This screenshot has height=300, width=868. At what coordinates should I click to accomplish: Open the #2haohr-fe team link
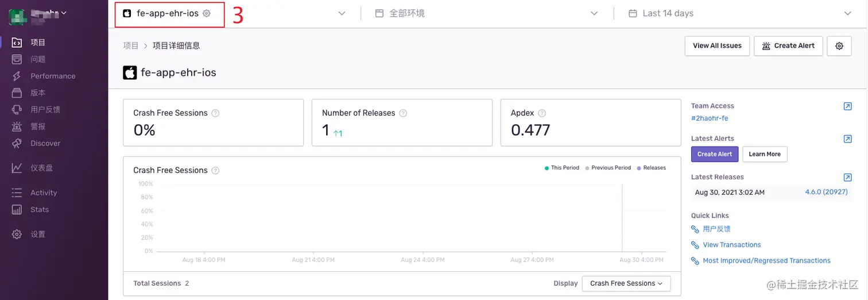click(710, 118)
